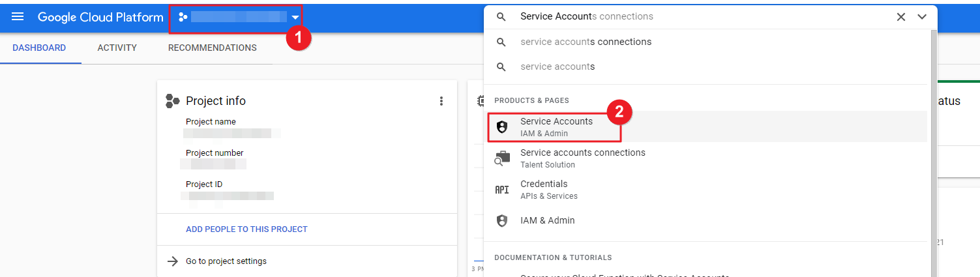Select the Dashboard tab
This screenshot has height=277, width=980.
click(x=39, y=48)
